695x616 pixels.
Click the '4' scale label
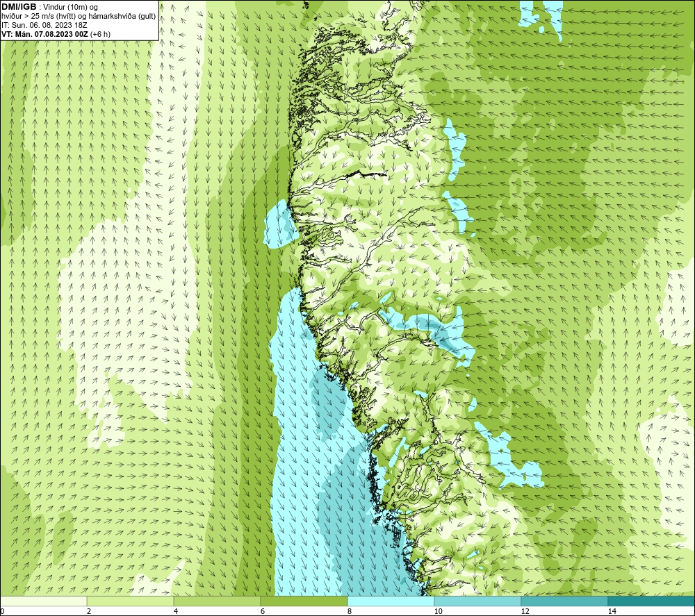tap(176, 611)
